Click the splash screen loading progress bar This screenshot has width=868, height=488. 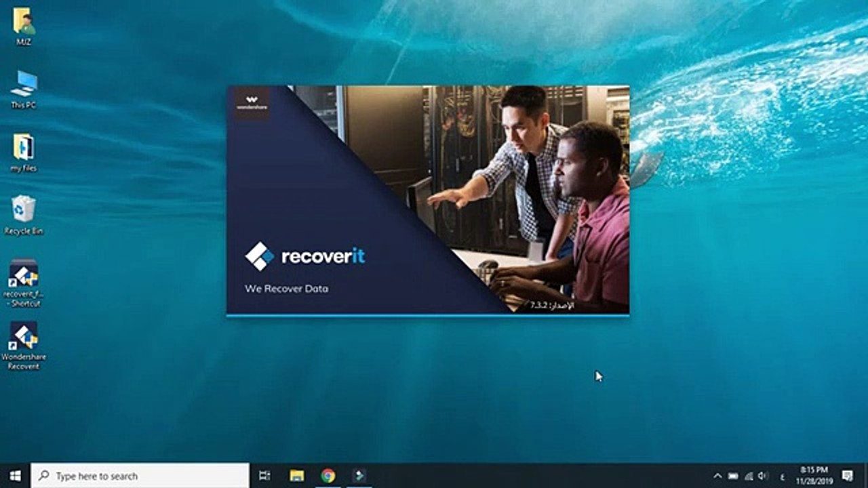[x=428, y=315]
